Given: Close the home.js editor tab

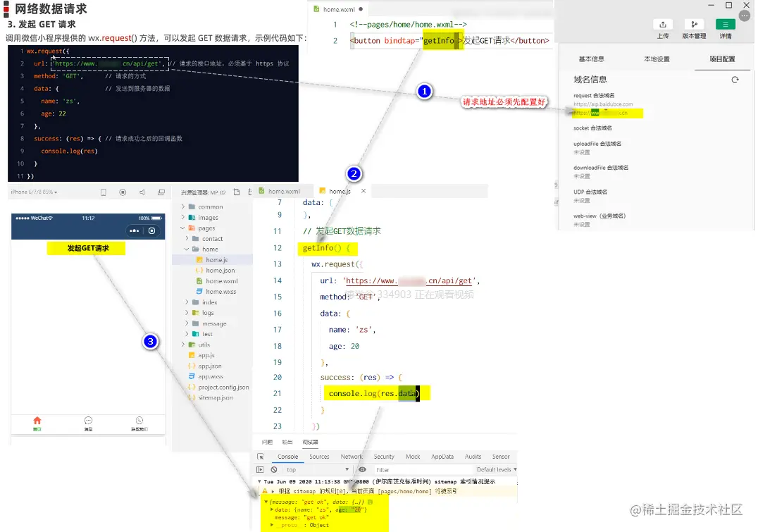Looking at the screenshot, I should 363,191.
